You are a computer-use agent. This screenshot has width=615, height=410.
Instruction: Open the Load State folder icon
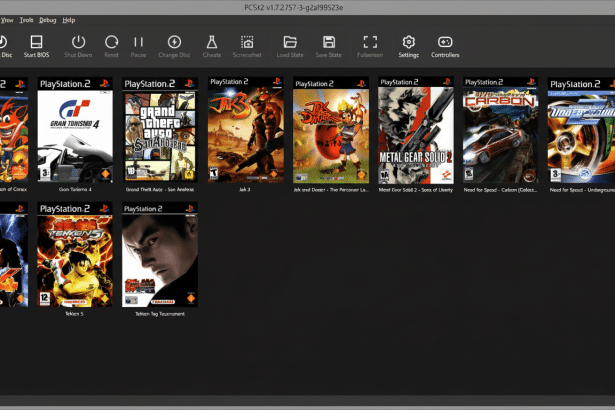(x=290, y=42)
